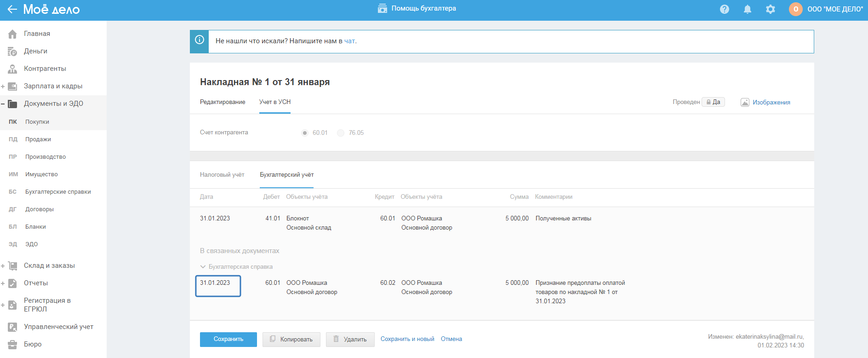
Task: Toggle the Проведен Да lock switch
Action: click(x=713, y=102)
